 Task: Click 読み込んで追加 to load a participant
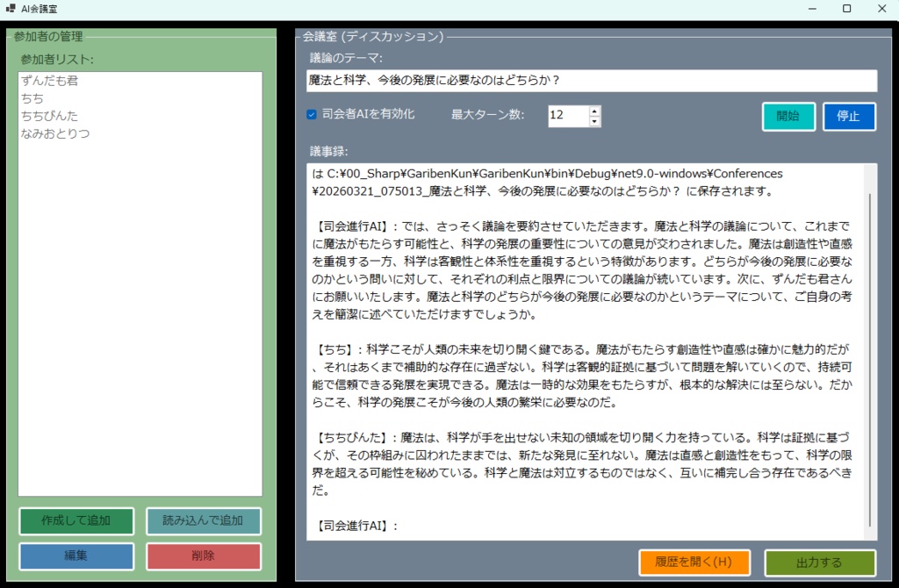pyautogui.click(x=203, y=520)
